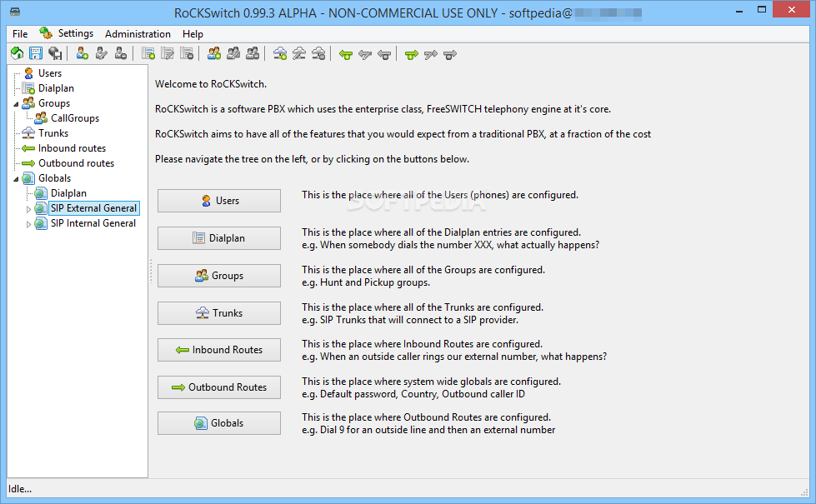Open the Settings menu
This screenshot has height=504, width=816.
67,33
